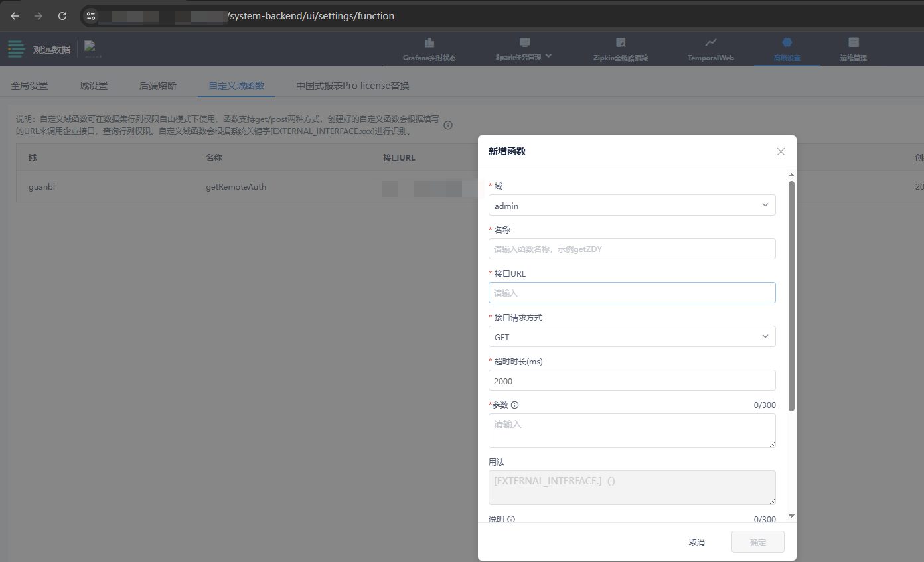
Task: Click info icon beside the 说明 description
Action: (448, 125)
